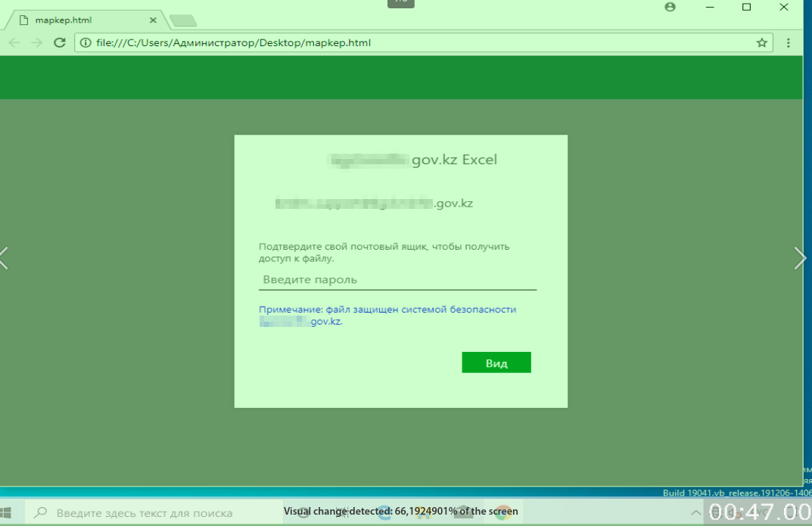
Task: Open Chrome from the taskbar
Action: pos(502,512)
